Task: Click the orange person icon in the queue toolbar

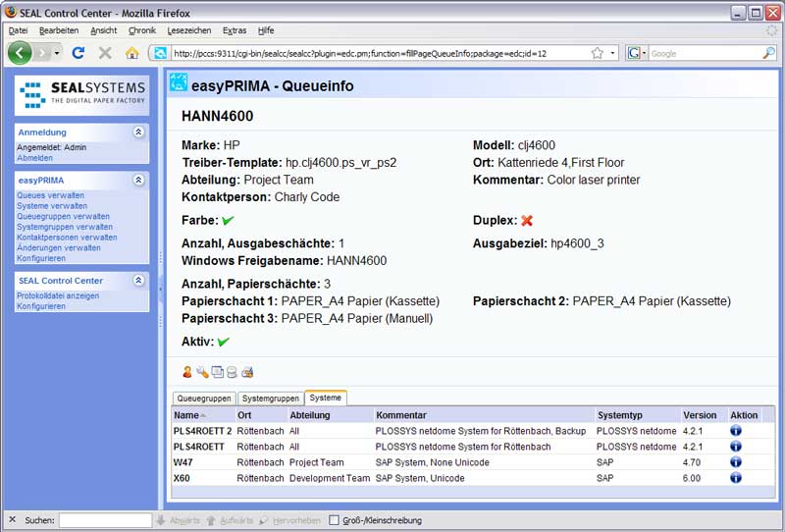Action: [x=187, y=372]
